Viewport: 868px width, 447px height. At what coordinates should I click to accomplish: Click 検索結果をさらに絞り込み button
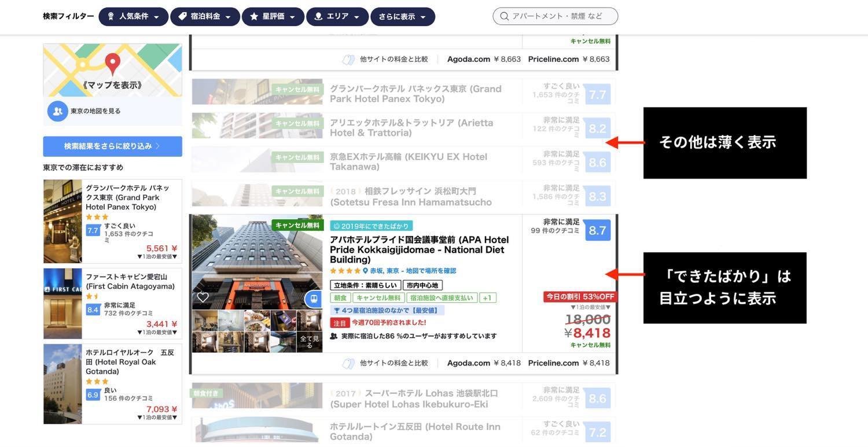[x=112, y=146]
